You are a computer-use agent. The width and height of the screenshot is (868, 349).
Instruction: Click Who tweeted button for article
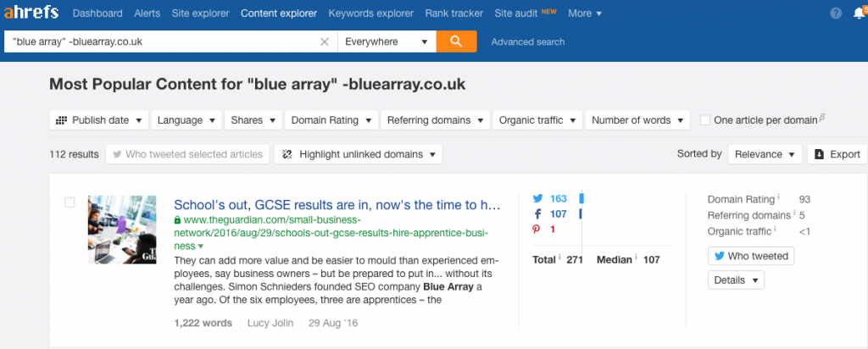[751, 256]
